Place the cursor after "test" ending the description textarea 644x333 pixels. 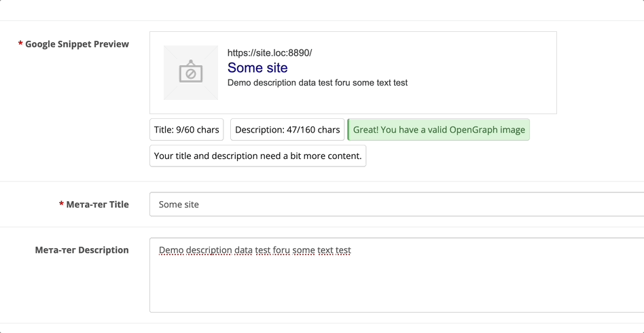click(x=352, y=250)
